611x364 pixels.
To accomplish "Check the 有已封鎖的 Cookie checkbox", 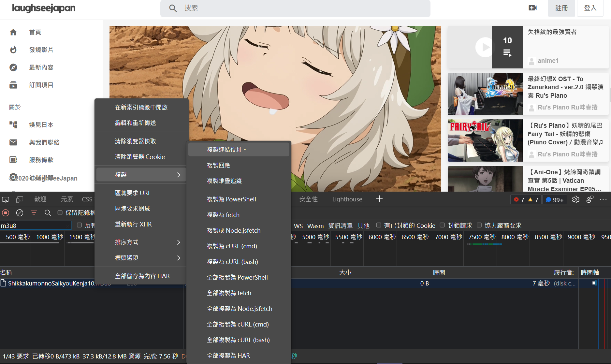I will pos(379,225).
